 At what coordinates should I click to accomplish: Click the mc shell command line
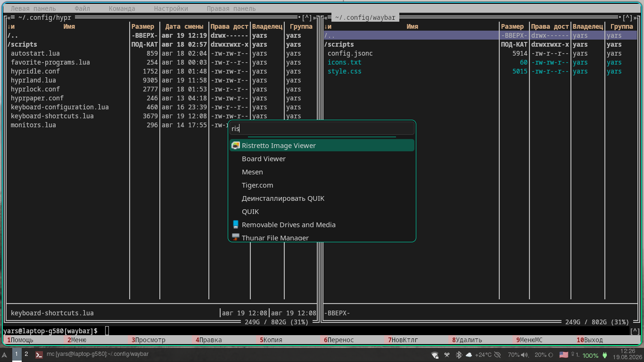pos(316,331)
